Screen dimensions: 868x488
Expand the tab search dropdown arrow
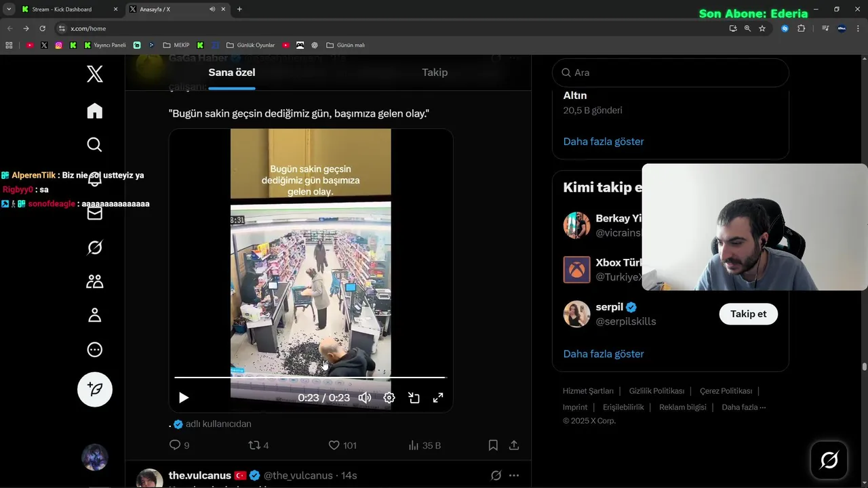(x=9, y=9)
